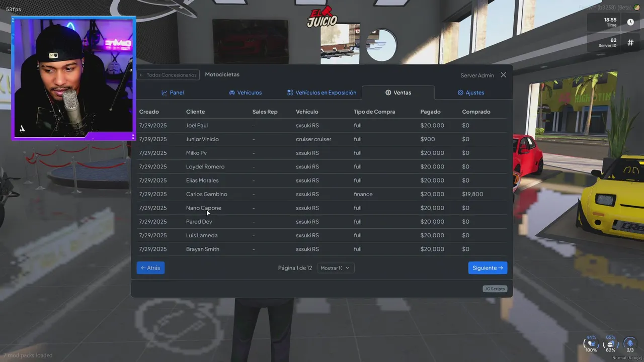Click the grid icon beside Vehículos en Exposición

(290, 93)
